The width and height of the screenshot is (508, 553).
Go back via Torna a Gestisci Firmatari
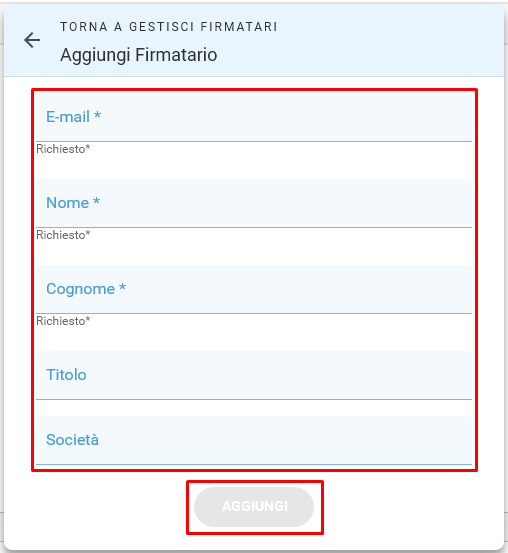click(169, 27)
